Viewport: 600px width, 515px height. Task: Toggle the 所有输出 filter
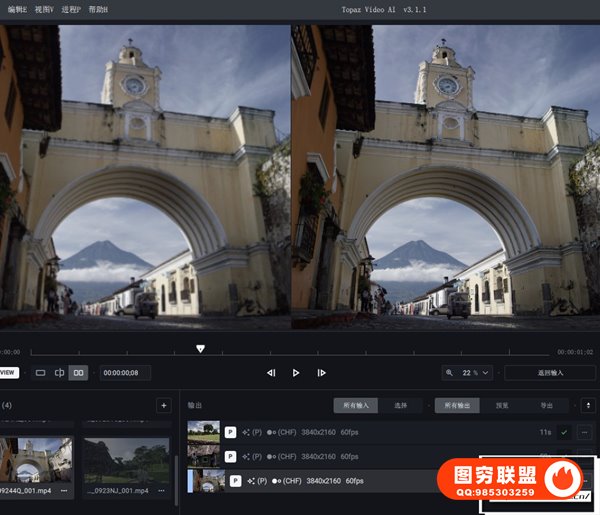click(x=458, y=406)
